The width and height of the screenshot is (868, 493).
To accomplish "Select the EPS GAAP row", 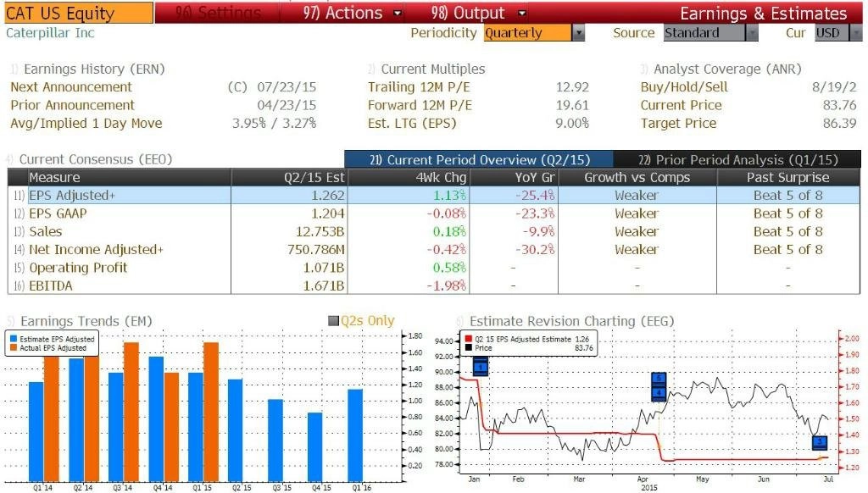I will (x=434, y=213).
